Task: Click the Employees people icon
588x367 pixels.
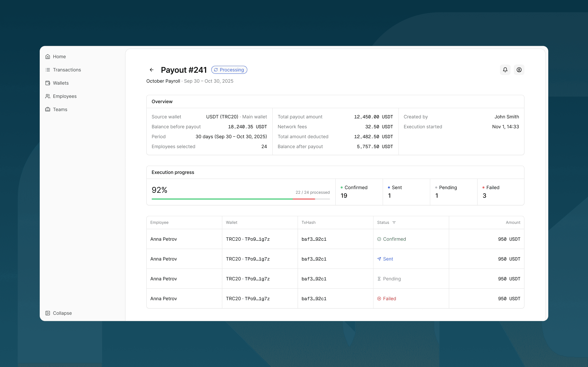Action: tap(48, 96)
